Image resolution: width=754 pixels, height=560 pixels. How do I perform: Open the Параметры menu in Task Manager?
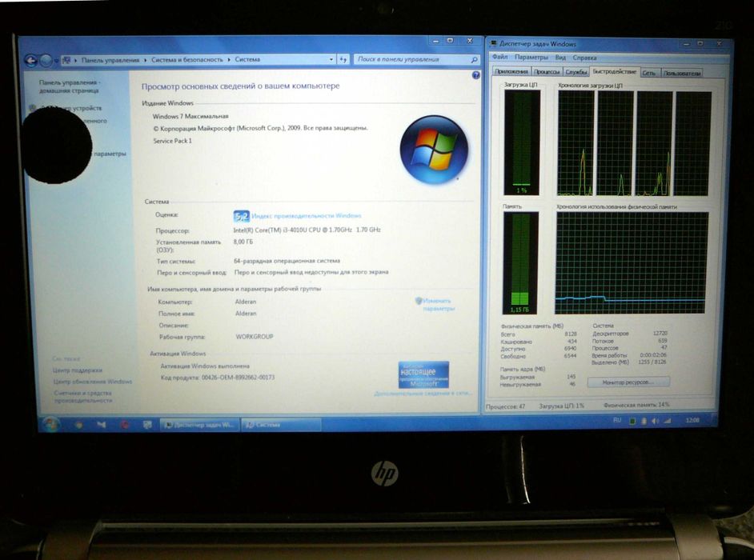pos(531,58)
